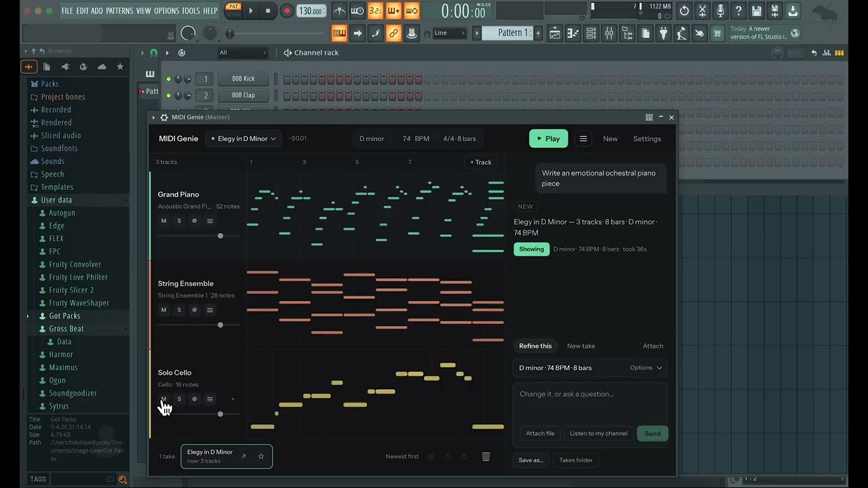The width and height of the screenshot is (868, 488).
Task: Expand the Got Packs folder in browser
Action: click(x=28, y=316)
